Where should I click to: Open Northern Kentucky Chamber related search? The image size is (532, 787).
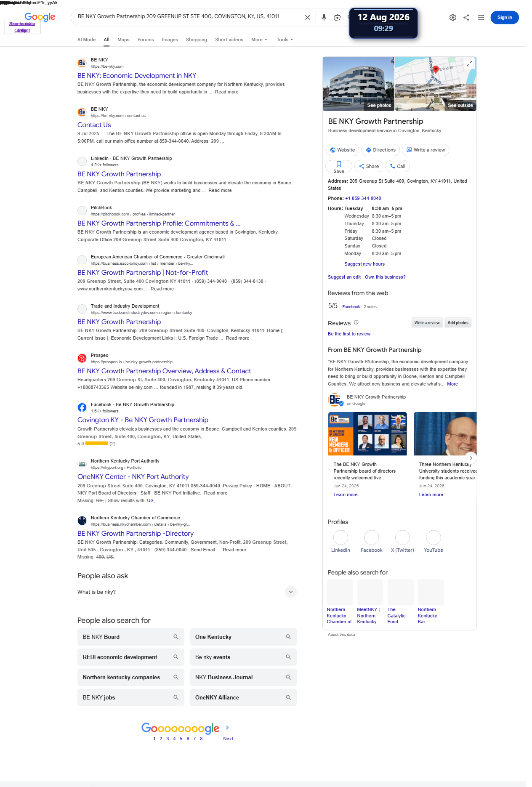[339, 602]
